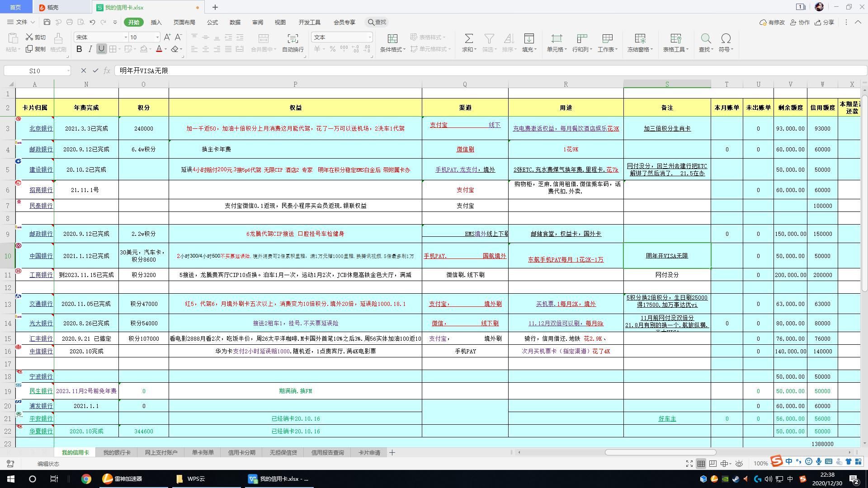This screenshot has width=868, height=488.
Task: Open the quick access toolbar customize arrow
Action: click(115, 22)
